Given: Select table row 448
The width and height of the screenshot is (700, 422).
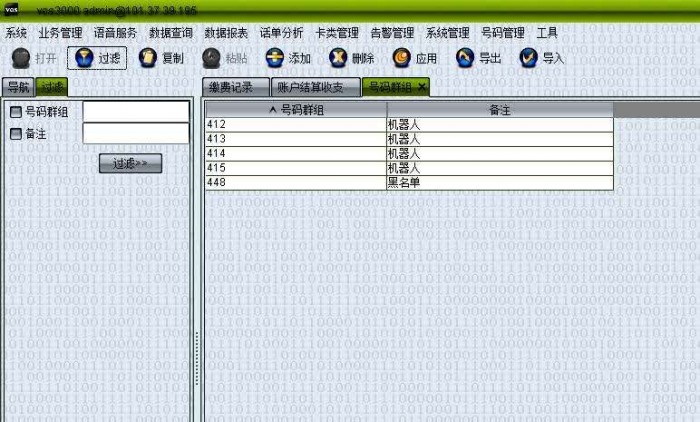Looking at the screenshot, I should pyautogui.click(x=409, y=183).
